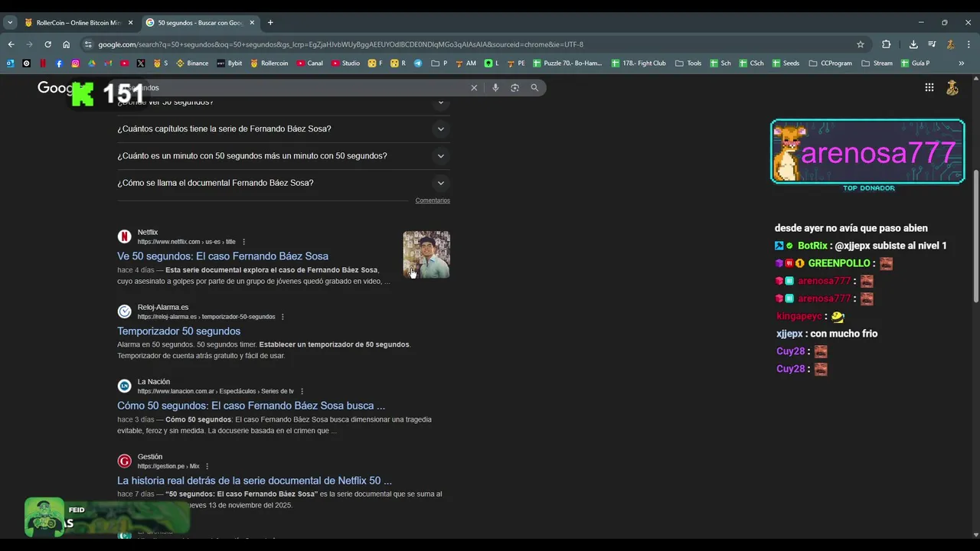This screenshot has width=980, height=551.
Task: Close the RollerCoin tab
Action: point(130,23)
